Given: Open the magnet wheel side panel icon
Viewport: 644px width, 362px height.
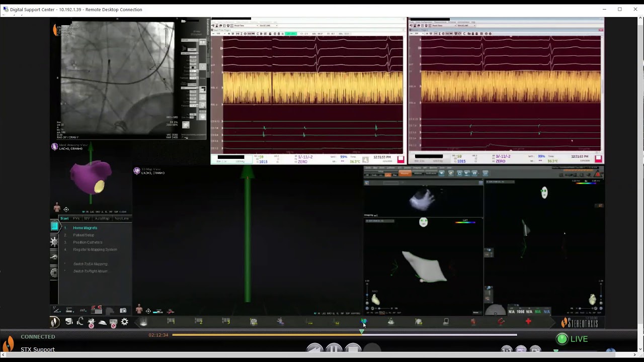Looking at the screenshot, I should pos(54,241).
